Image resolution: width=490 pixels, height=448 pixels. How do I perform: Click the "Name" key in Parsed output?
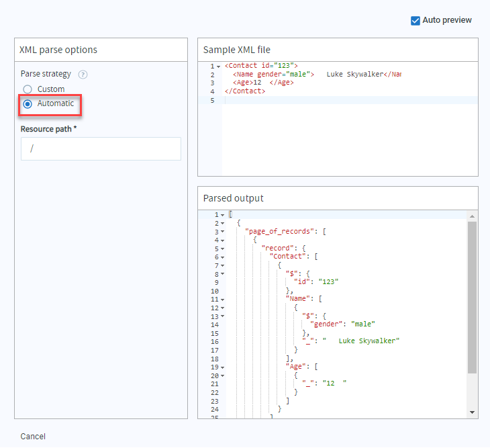click(297, 299)
